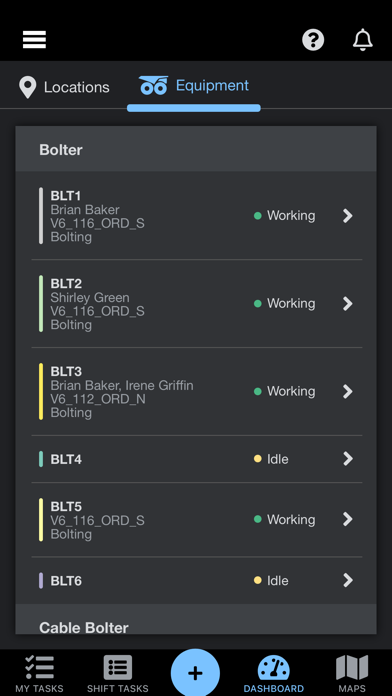Expand BLT1 details chevron
Image resolution: width=392 pixels, height=696 pixels.
point(348,216)
